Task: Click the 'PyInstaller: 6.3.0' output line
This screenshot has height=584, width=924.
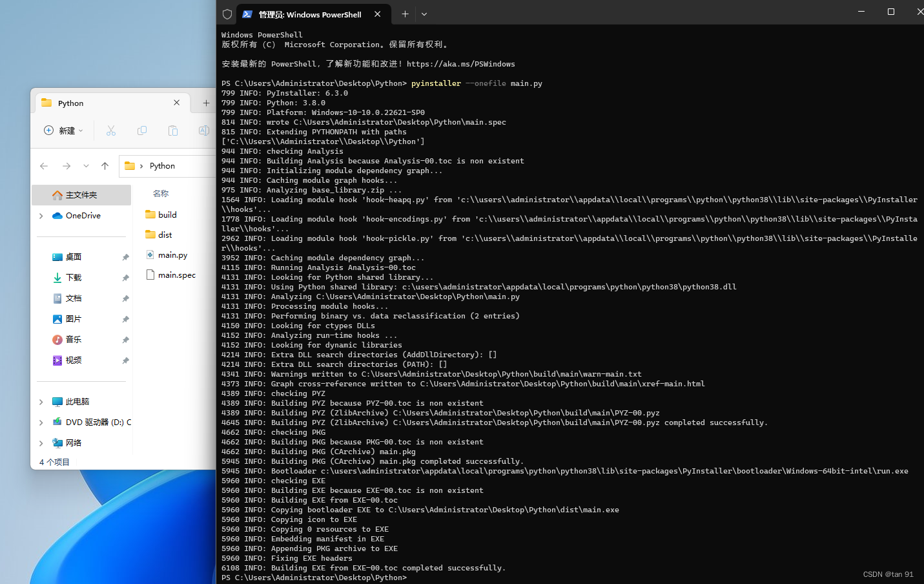Action: pyautogui.click(x=285, y=93)
